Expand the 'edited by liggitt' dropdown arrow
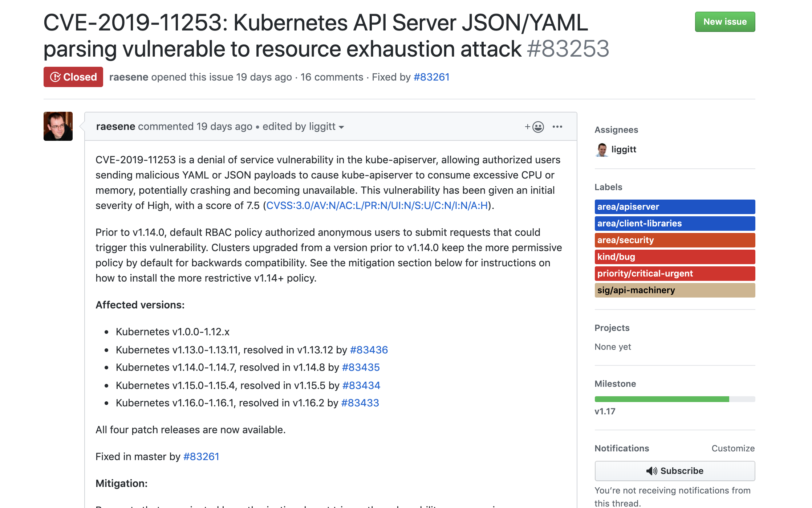This screenshot has width=812, height=508. 341,127
